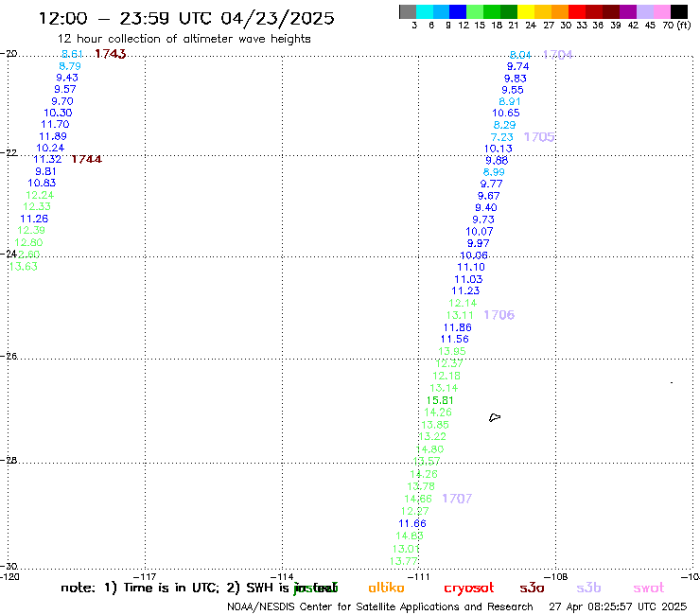This screenshot has width=700, height=615.
Task: Click the value '10.07'
Action: (479, 232)
